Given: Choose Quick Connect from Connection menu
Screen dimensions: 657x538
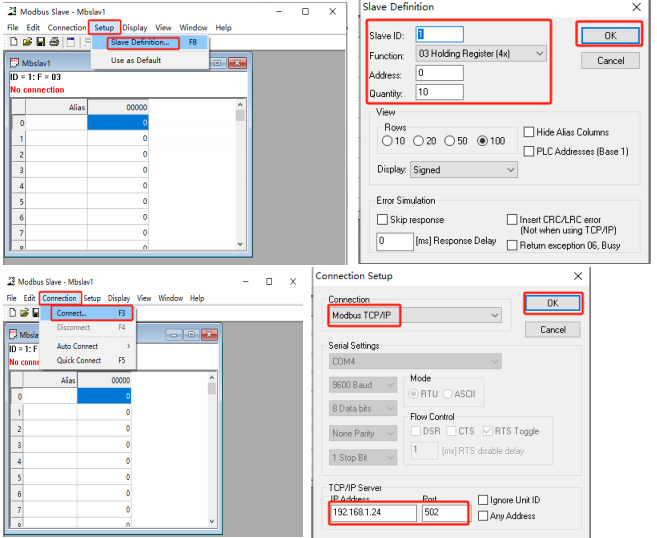Looking at the screenshot, I should click(89, 360).
